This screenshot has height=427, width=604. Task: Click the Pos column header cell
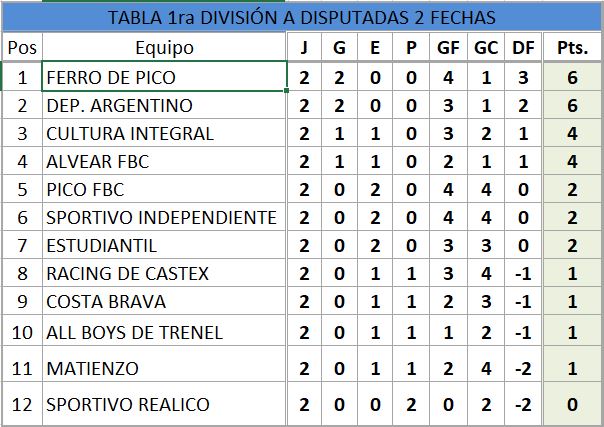(x=20, y=47)
